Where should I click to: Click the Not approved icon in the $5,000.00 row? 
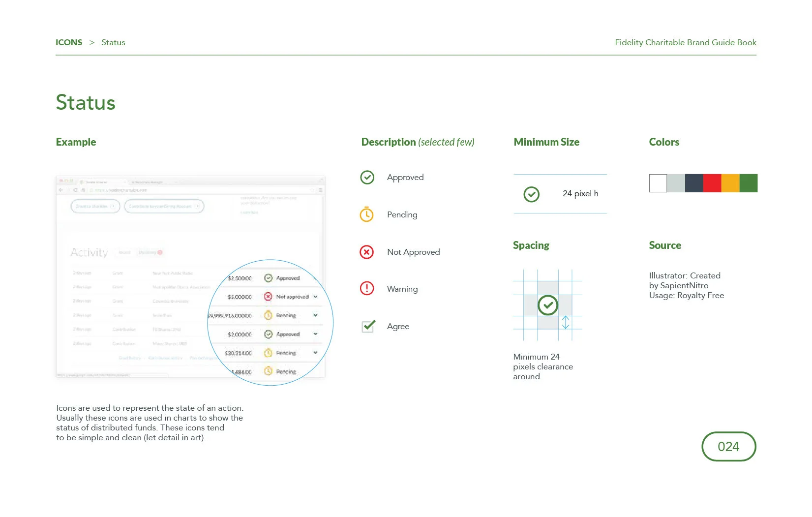[268, 297]
